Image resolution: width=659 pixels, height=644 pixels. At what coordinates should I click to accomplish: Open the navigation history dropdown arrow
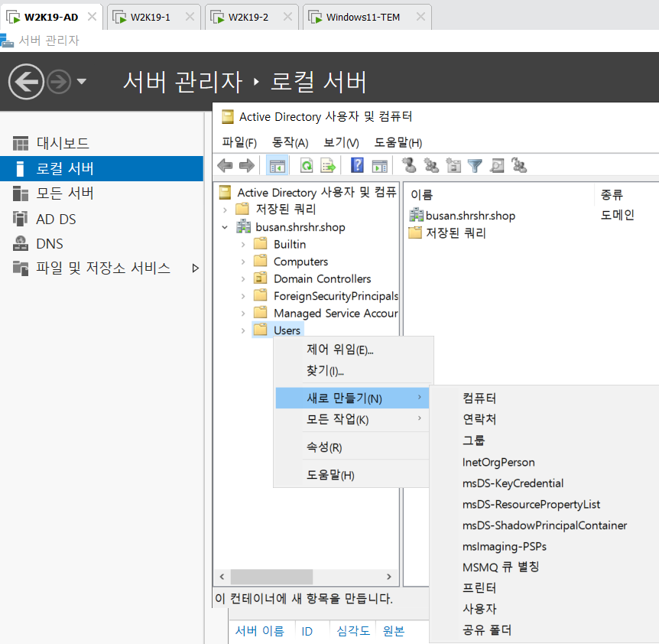tap(82, 81)
